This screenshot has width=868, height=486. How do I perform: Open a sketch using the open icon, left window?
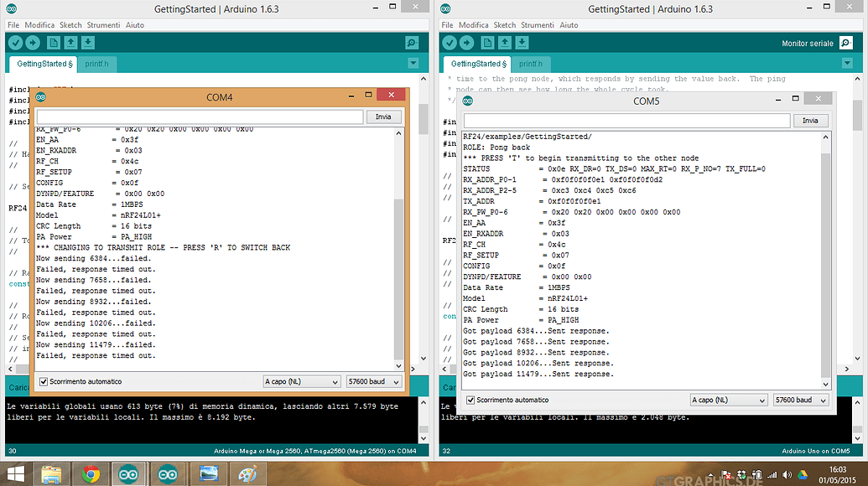click(x=71, y=42)
